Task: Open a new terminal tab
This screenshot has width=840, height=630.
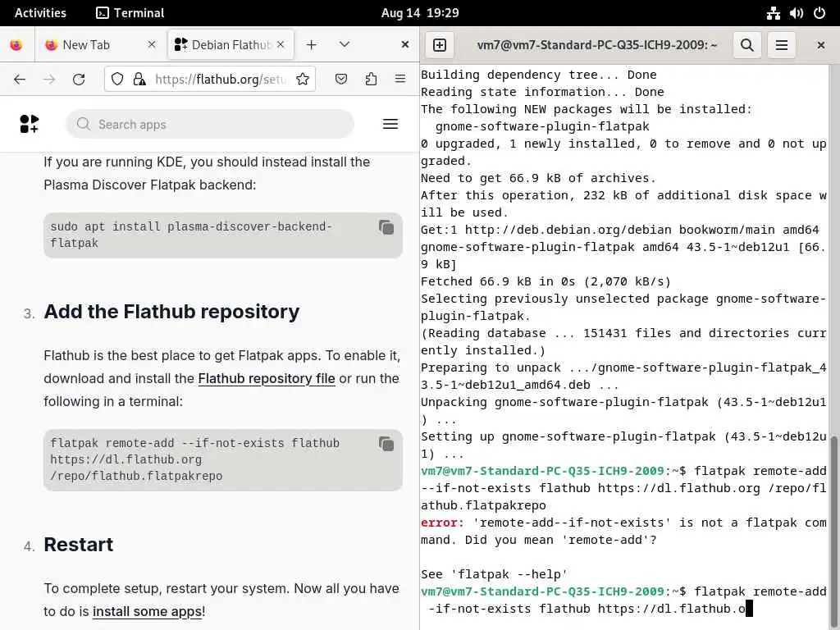Action: [440, 45]
